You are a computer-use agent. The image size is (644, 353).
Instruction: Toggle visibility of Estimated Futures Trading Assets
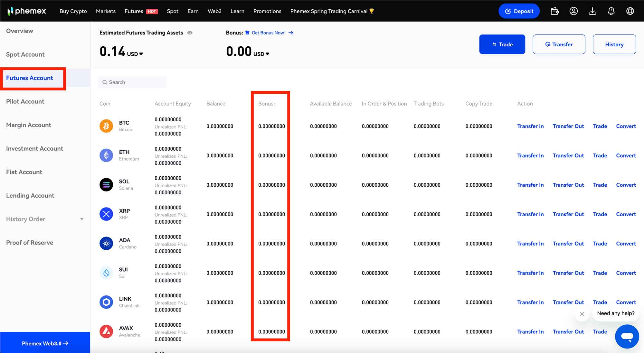[190, 33]
